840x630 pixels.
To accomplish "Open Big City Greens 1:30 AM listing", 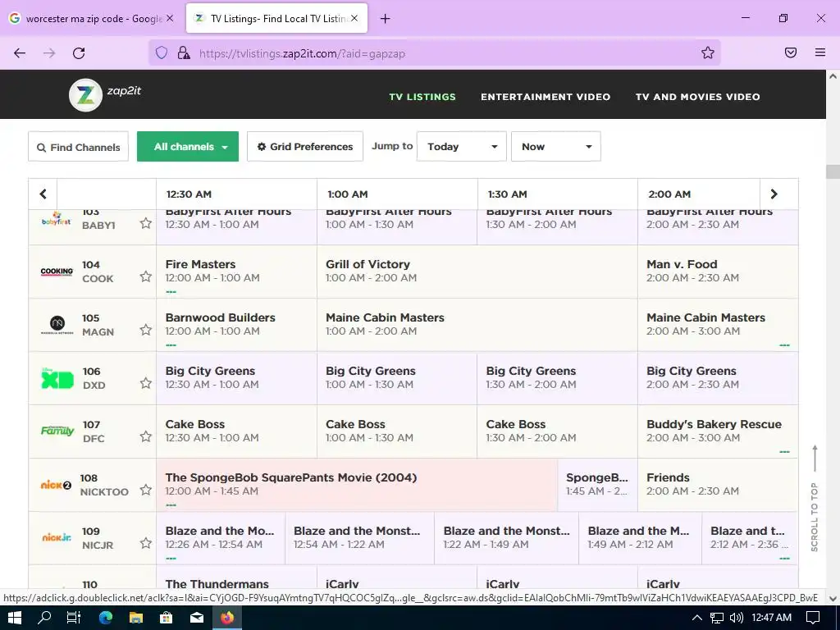I will coord(557,378).
